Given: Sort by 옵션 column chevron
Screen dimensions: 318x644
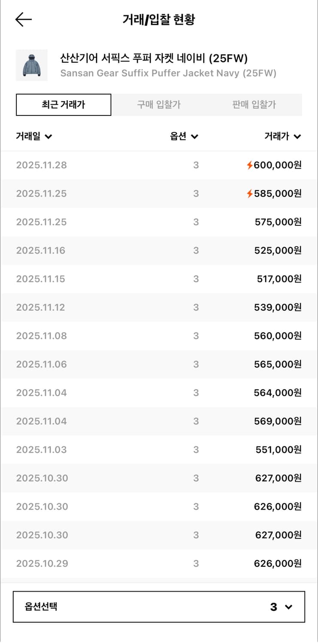Looking at the screenshot, I should 195,137.
